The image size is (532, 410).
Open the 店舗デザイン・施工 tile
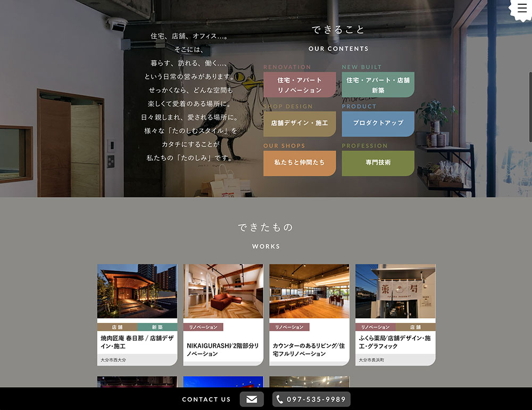click(300, 124)
